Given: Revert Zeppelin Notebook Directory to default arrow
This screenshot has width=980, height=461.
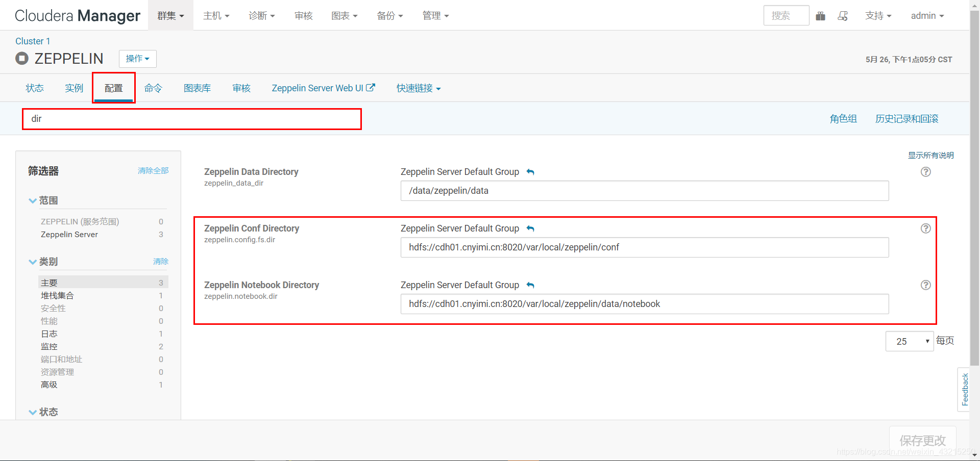Looking at the screenshot, I should tap(530, 285).
